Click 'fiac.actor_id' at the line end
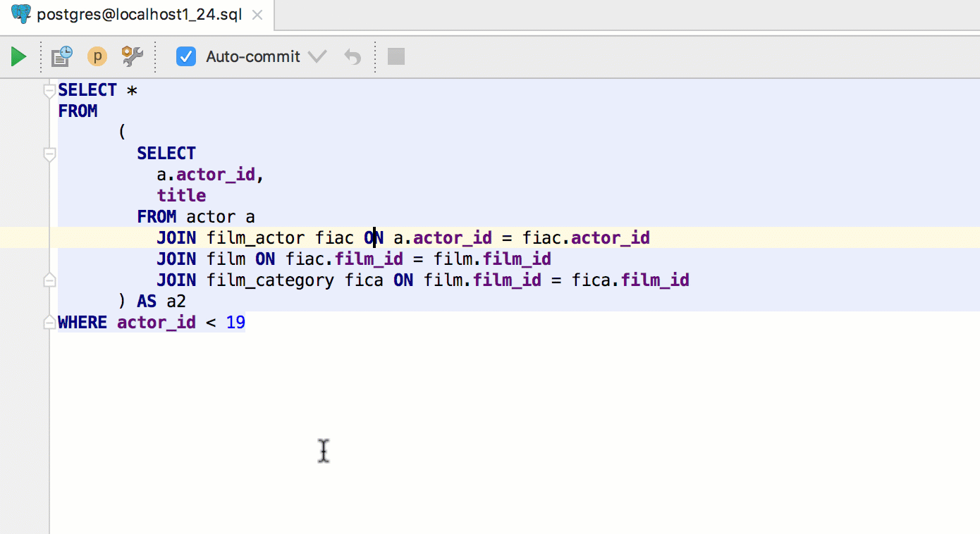Image resolution: width=980 pixels, height=534 pixels. pyautogui.click(x=586, y=238)
